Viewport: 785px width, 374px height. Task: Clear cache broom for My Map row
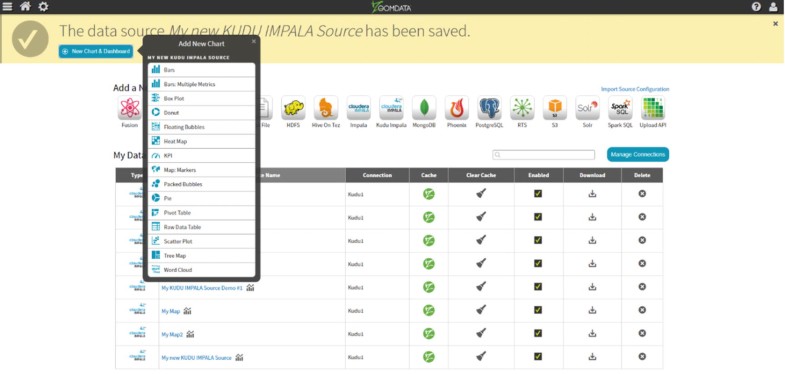point(481,310)
